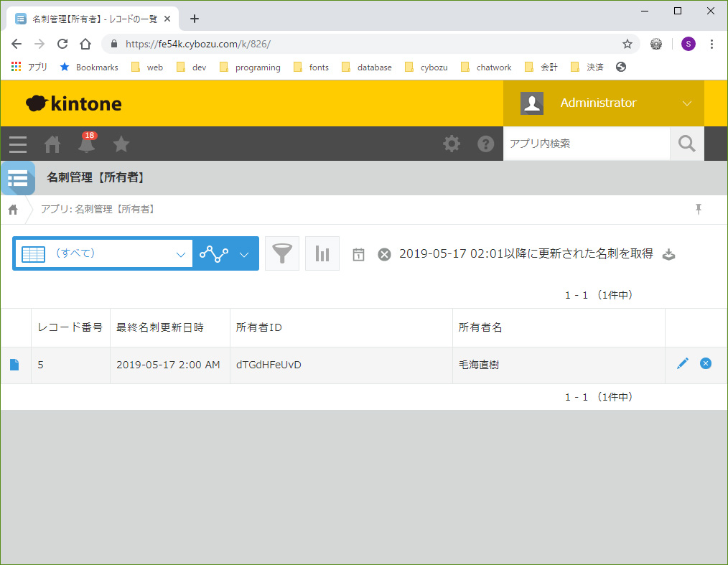Click the help question mark icon

click(x=486, y=144)
